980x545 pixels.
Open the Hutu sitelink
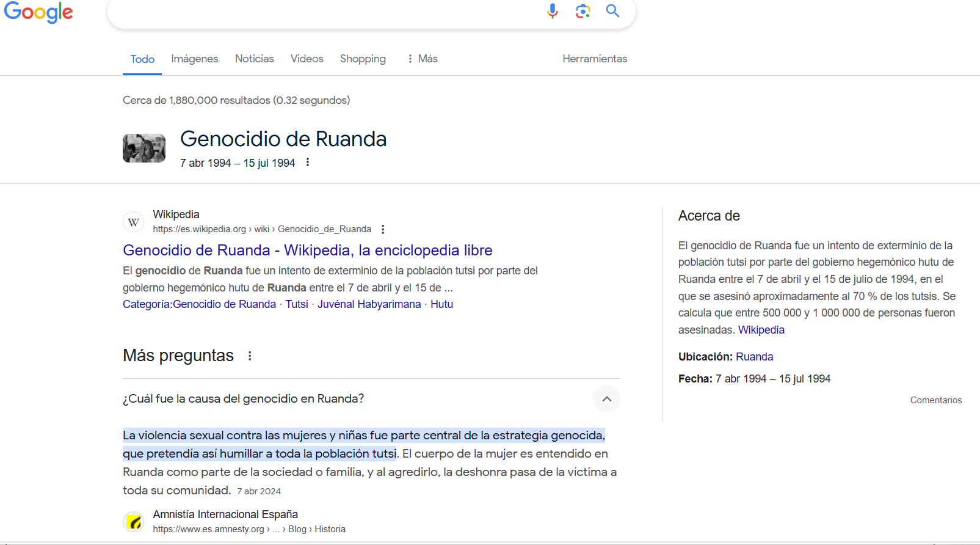441,304
